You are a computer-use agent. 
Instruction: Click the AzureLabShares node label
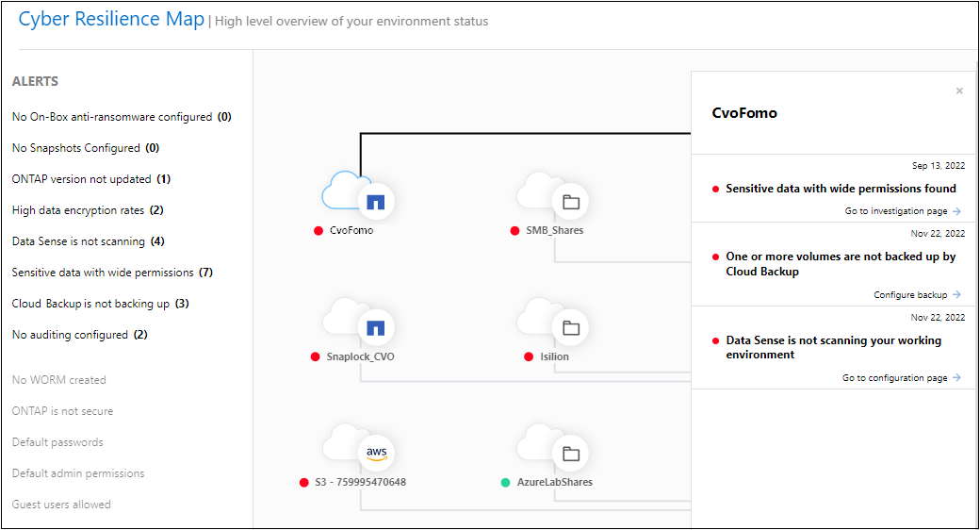[555, 483]
